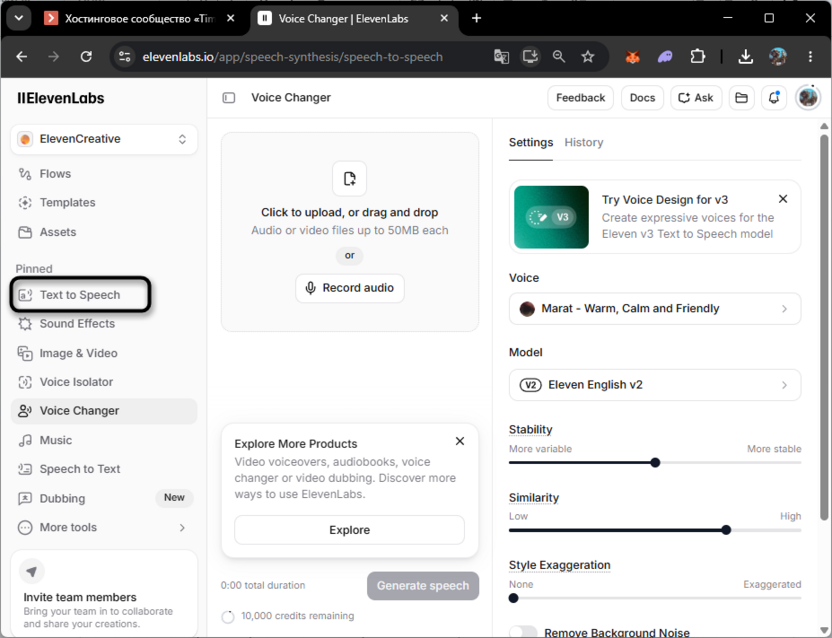This screenshot has width=832, height=638.
Task: Open notifications bell
Action: pos(774,98)
